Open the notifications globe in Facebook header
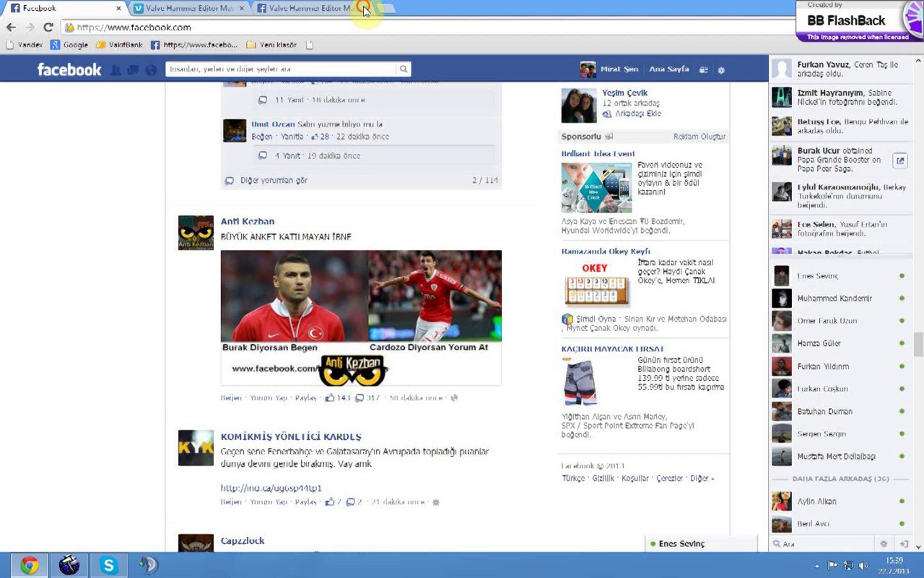Viewport: 924px width, 578px height. 151,70
